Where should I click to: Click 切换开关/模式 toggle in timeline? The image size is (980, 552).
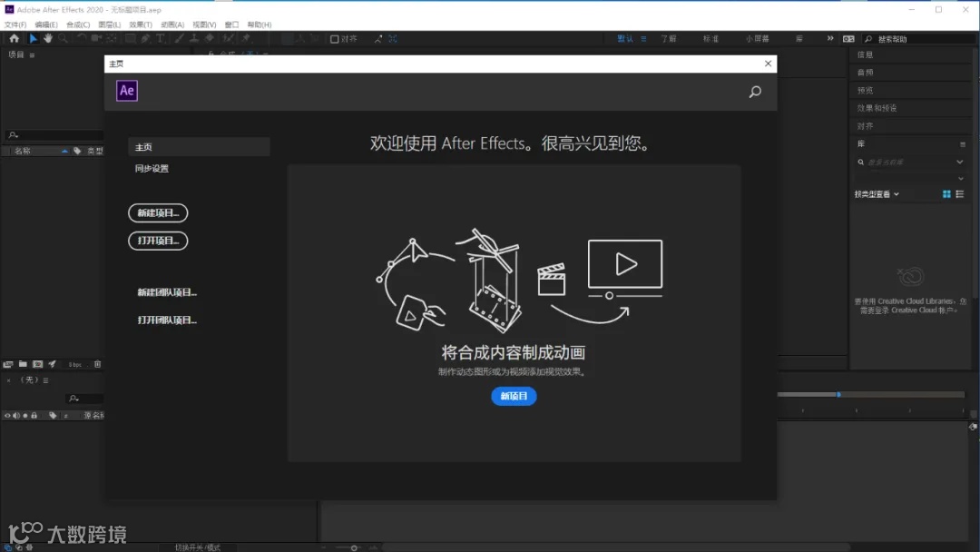coord(198,547)
